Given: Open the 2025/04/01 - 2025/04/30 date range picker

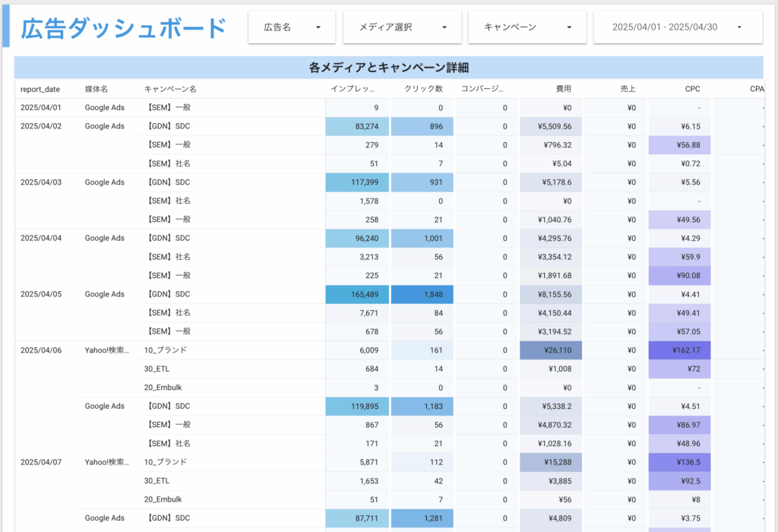Looking at the screenshot, I should click(677, 27).
